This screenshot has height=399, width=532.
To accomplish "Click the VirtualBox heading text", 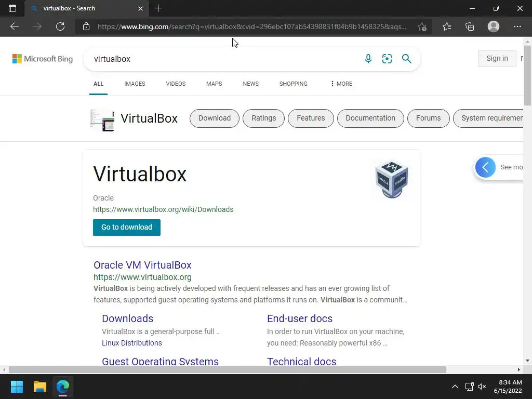I will pos(149,118).
